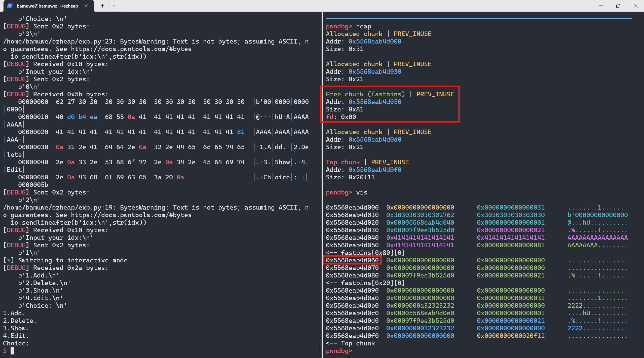Click the exp.py:19 BytesWarning line
This screenshot has width=644, height=358.
coord(156,207)
